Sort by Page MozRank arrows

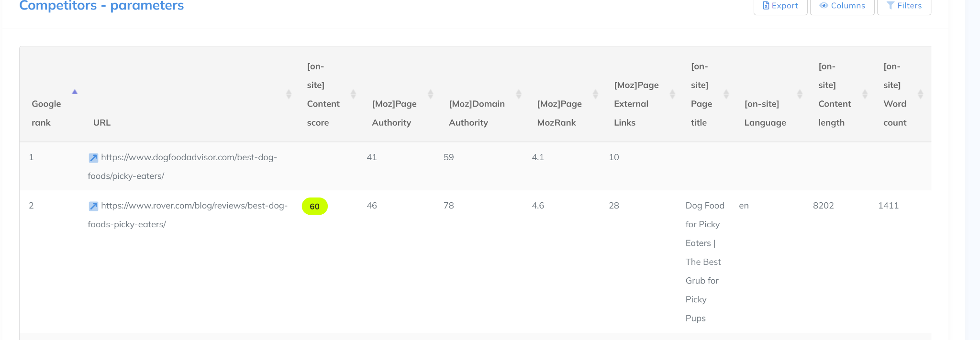tap(595, 94)
